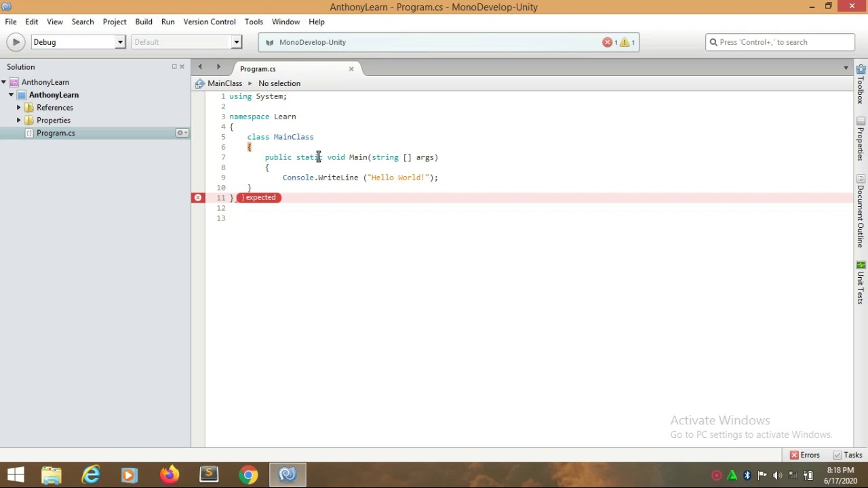
Task: Launch Internet Explorer from taskbar
Action: (x=91, y=474)
